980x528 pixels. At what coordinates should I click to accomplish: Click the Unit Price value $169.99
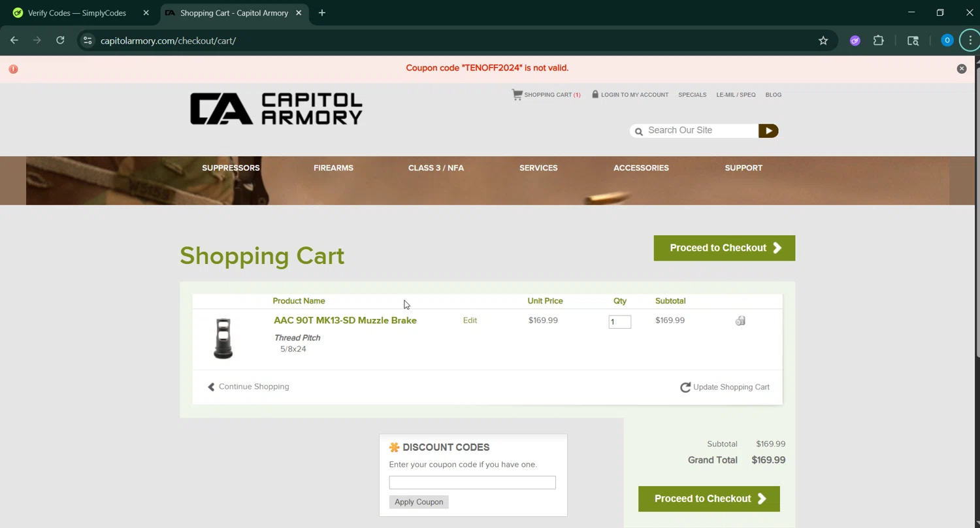[x=543, y=320]
